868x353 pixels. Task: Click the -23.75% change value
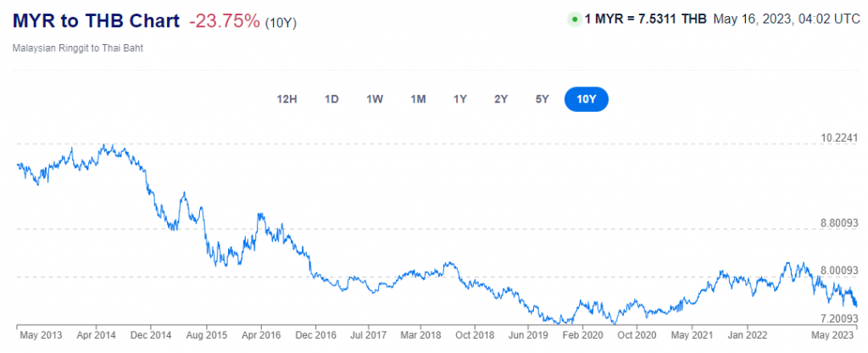point(224,21)
